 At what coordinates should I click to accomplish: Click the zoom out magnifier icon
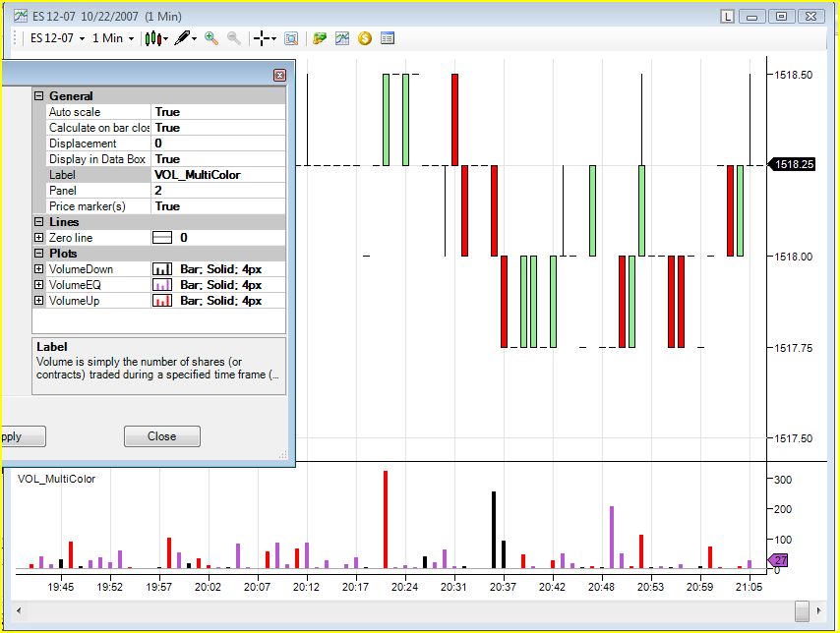coord(233,38)
